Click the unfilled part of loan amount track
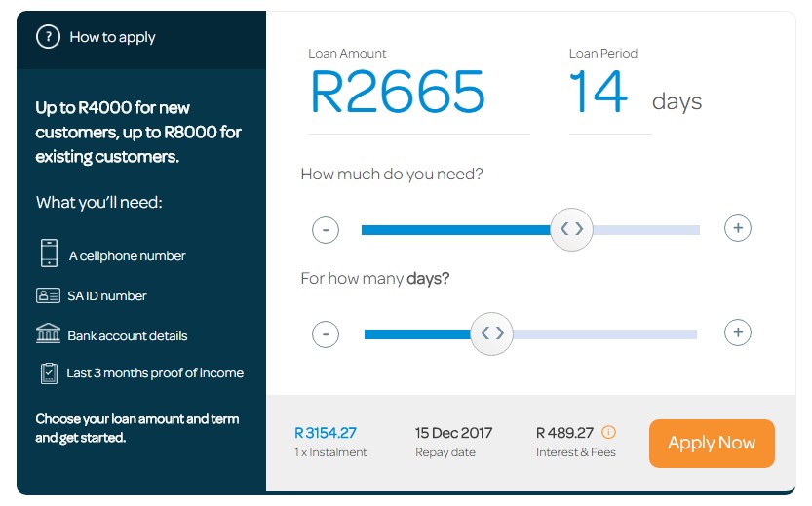Image resolution: width=812 pixels, height=506 pixels. [648, 230]
